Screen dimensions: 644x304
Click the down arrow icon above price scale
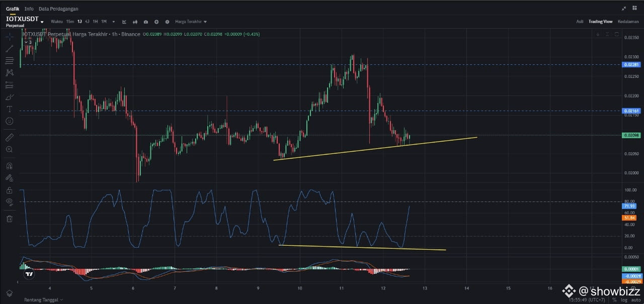598,34
